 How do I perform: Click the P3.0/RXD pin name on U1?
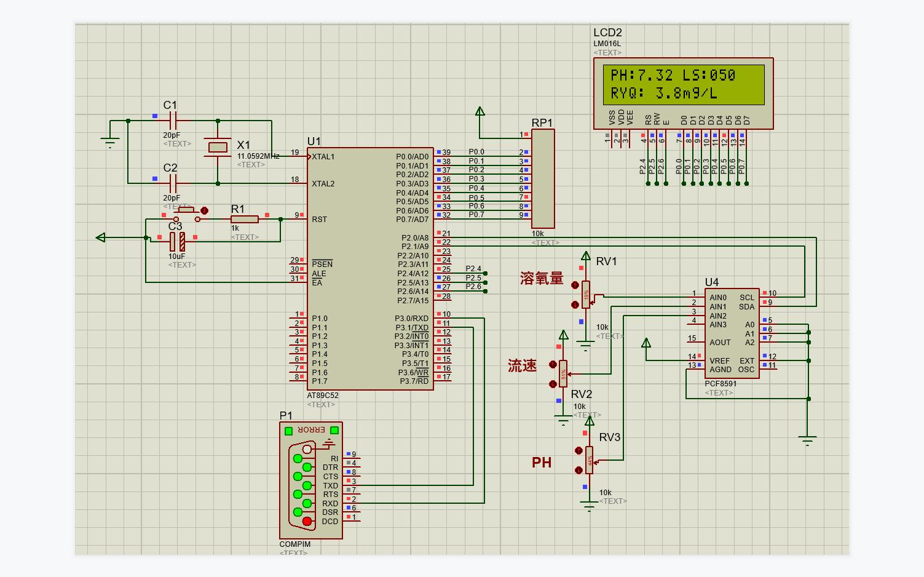coord(411,319)
